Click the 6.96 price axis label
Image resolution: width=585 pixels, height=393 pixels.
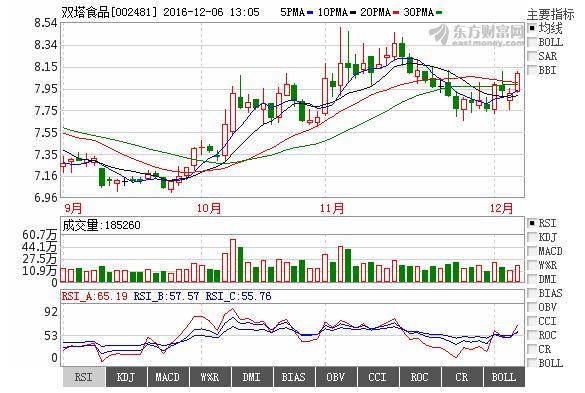(46, 197)
